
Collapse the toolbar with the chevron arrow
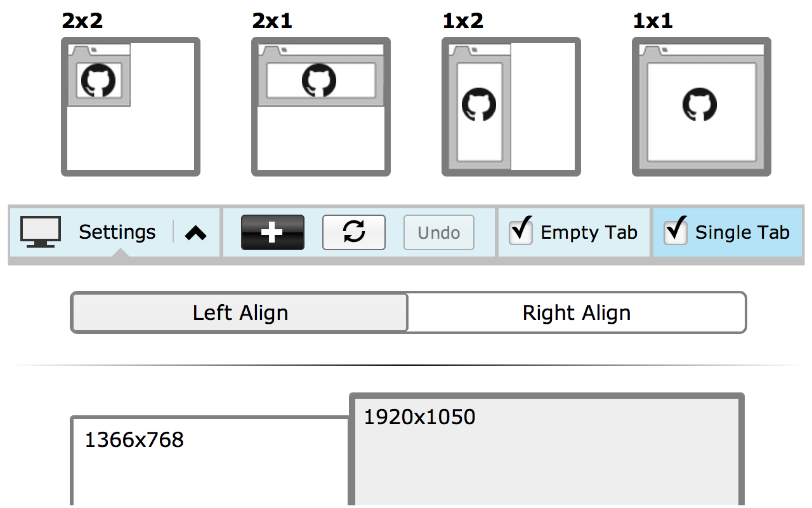tap(195, 232)
